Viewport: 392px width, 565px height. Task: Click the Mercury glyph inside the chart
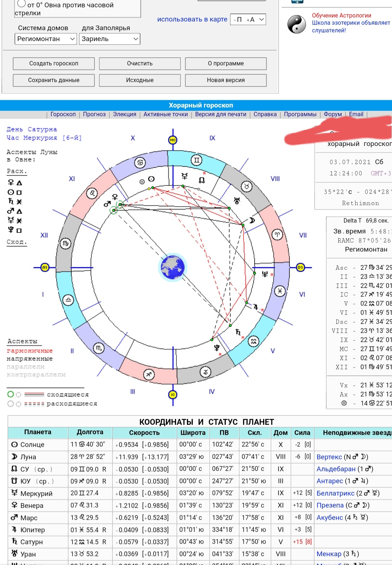(185, 176)
